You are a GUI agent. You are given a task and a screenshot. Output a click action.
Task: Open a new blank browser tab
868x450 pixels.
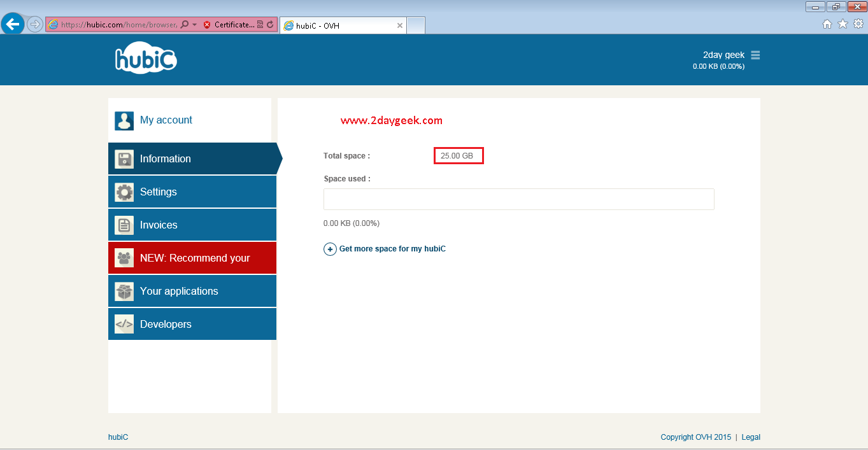pos(415,25)
